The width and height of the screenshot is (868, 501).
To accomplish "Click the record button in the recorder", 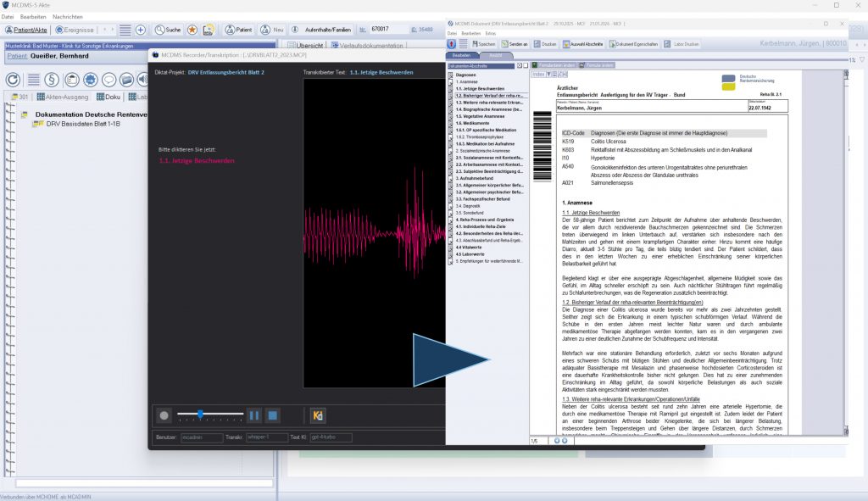I will (164, 415).
